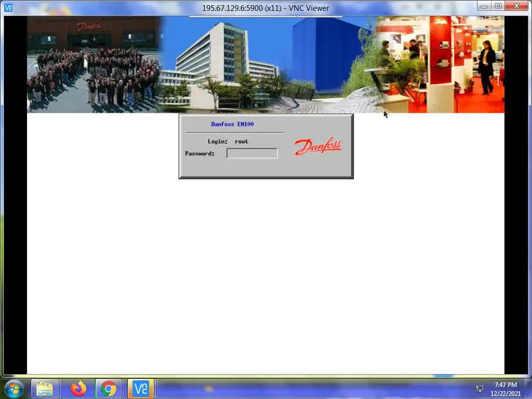Select the VNC Viewer taskbar button
532x399 pixels.
(x=141, y=389)
